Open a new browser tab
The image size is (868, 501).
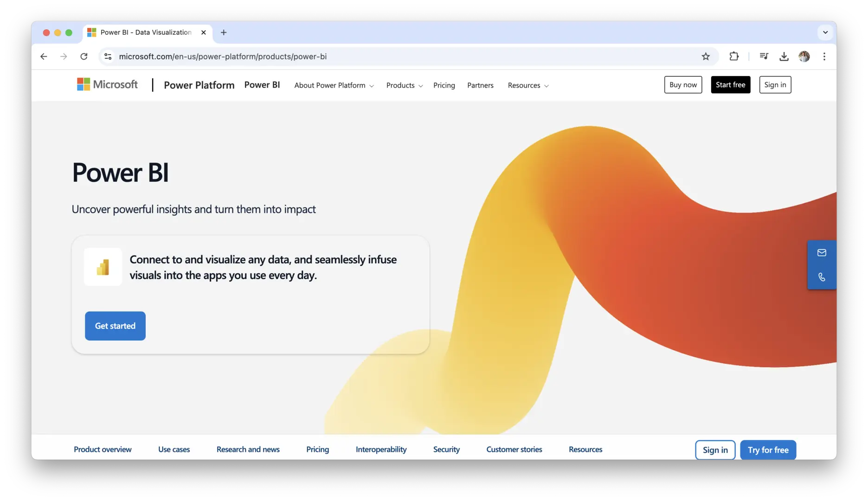point(224,32)
